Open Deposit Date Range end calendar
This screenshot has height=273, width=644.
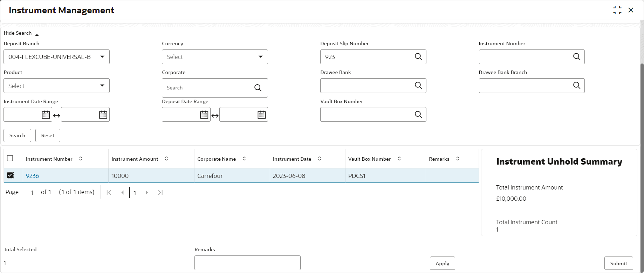[261, 115]
